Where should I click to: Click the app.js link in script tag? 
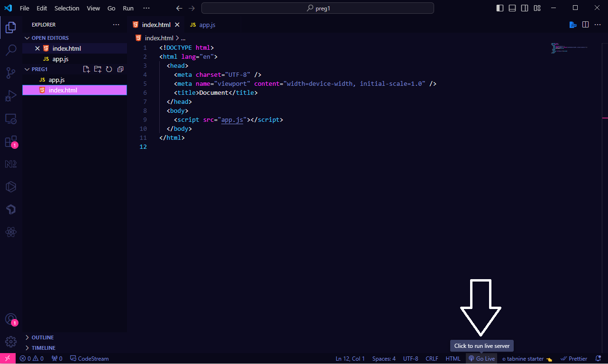[x=232, y=120]
